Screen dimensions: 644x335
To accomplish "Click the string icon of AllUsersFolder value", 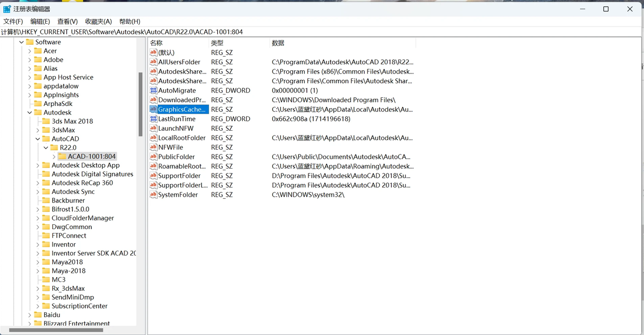I will [x=153, y=62].
